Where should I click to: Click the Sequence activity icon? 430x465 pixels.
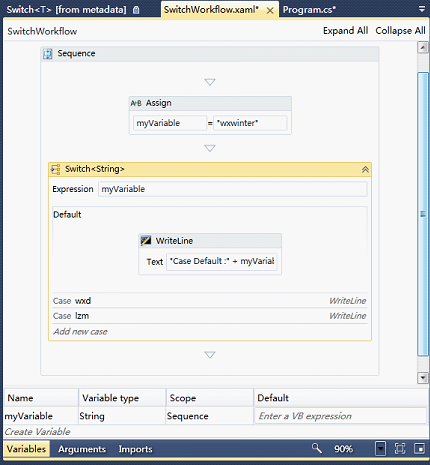pos(48,54)
